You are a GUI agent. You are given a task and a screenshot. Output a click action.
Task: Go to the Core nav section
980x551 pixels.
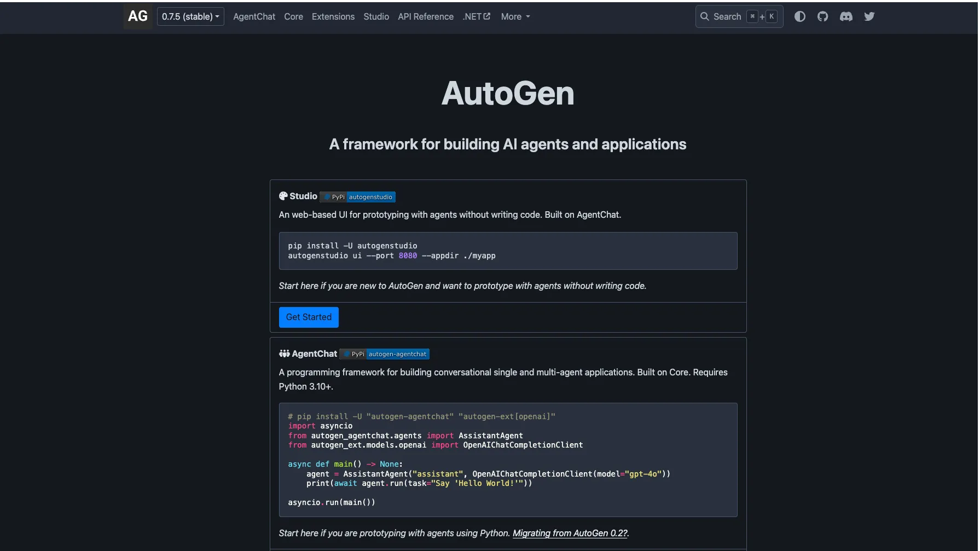point(293,16)
